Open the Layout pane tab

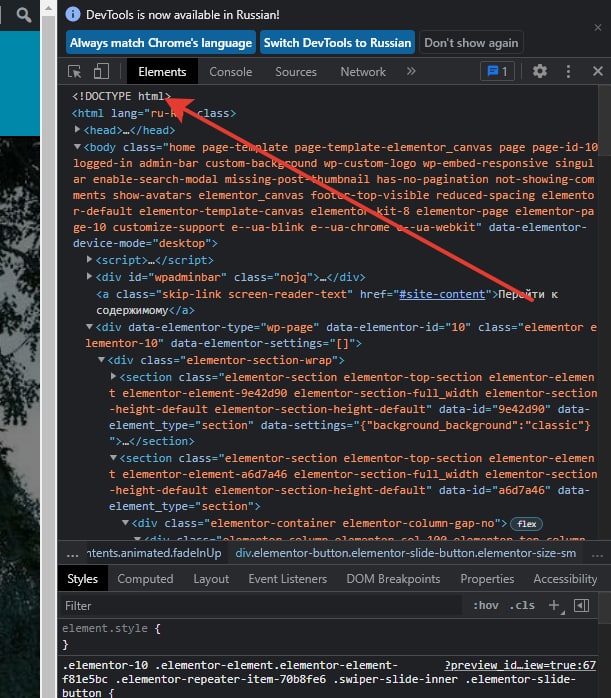pyautogui.click(x=211, y=579)
